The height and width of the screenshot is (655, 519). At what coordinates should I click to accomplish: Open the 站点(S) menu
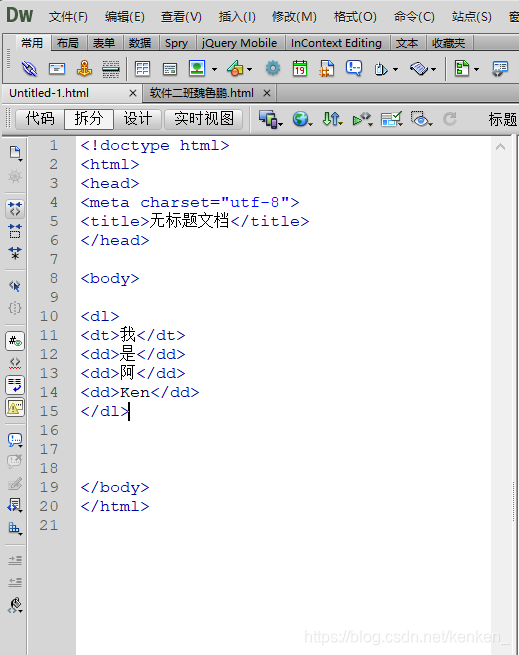click(471, 17)
